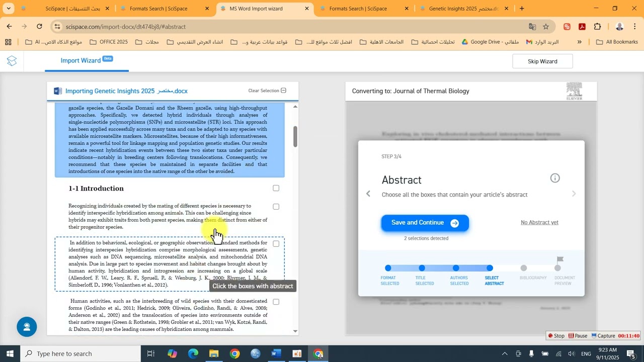This screenshot has width=644, height=362.
Task: Open the browser extensions puzzle icon
Action: (598, 27)
